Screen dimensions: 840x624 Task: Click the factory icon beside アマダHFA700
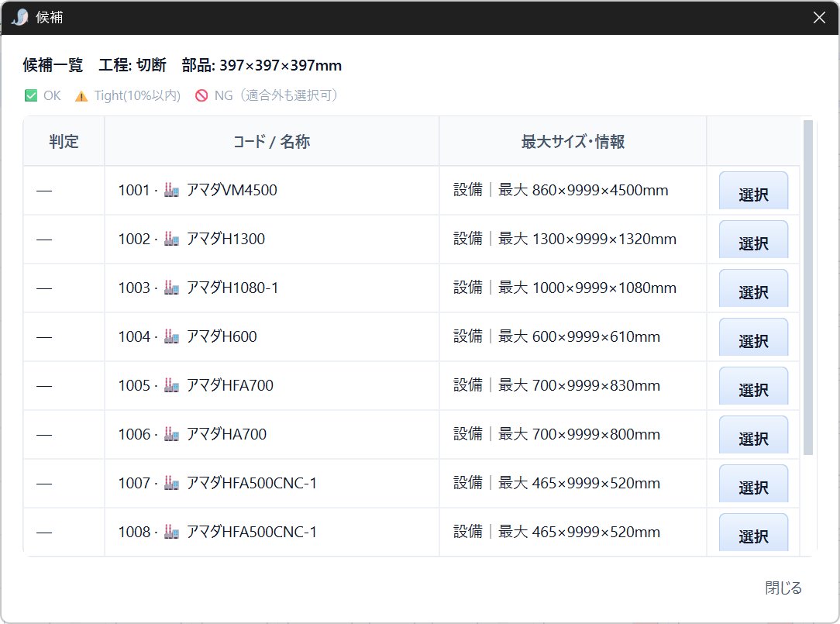point(171,385)
